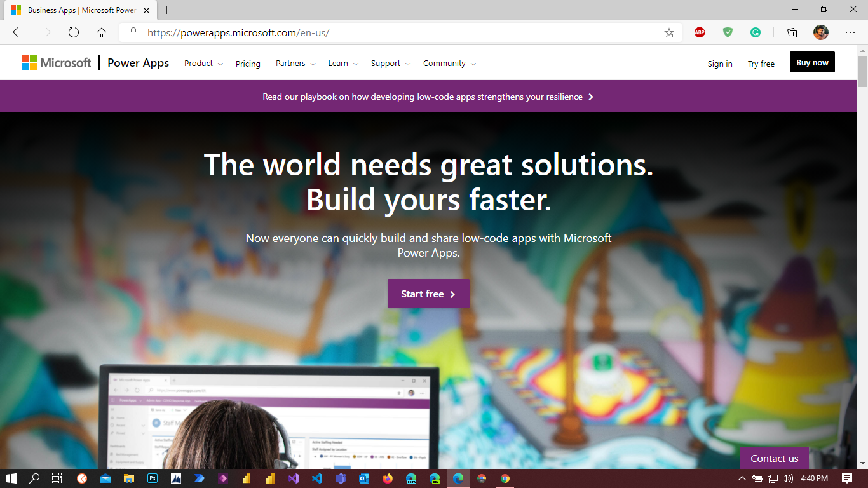The width and height of the screenshot is (868, 488).
Task: Go to browser home page icon
Action: click(102, 32)
